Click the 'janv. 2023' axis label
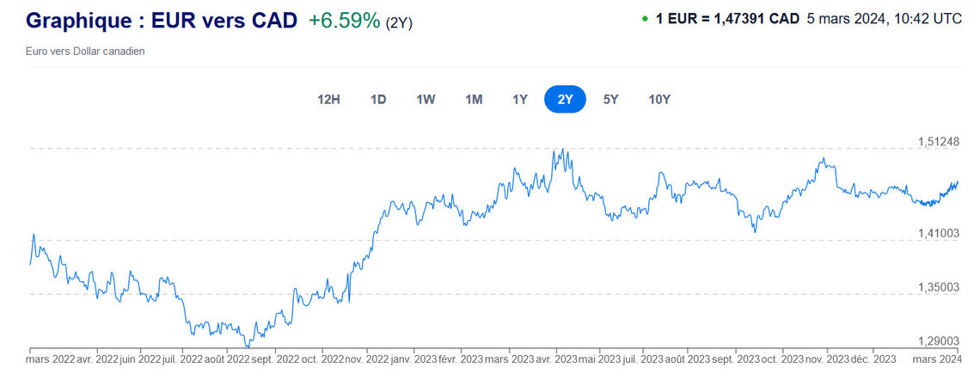This screenshot has height=380, width=980. click(x=412, y=359)
